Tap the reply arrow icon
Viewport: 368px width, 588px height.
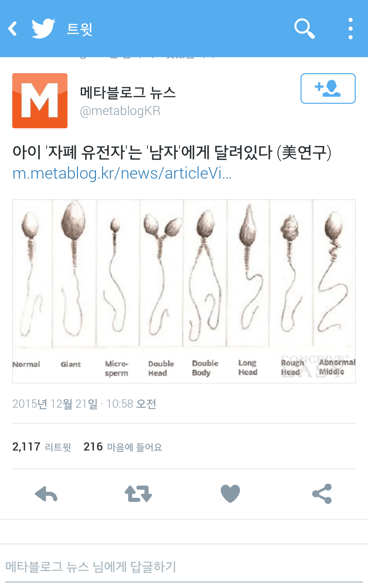[x=46, y=494]
